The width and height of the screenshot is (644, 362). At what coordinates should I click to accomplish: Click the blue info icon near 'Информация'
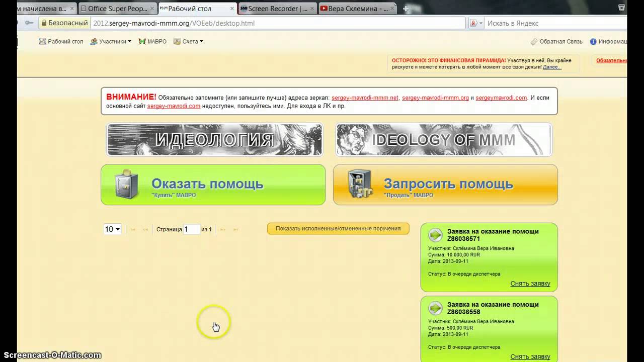593,42
